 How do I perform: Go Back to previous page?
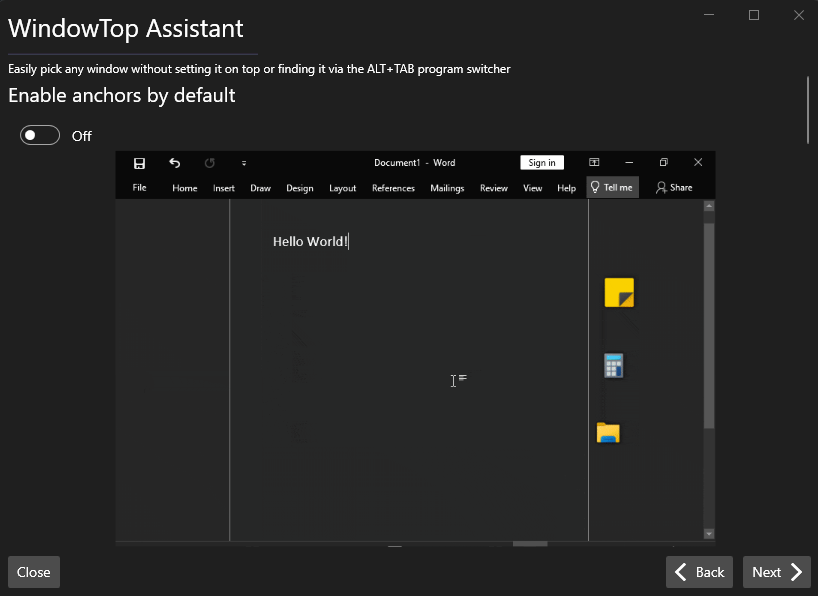pos(699,572)
